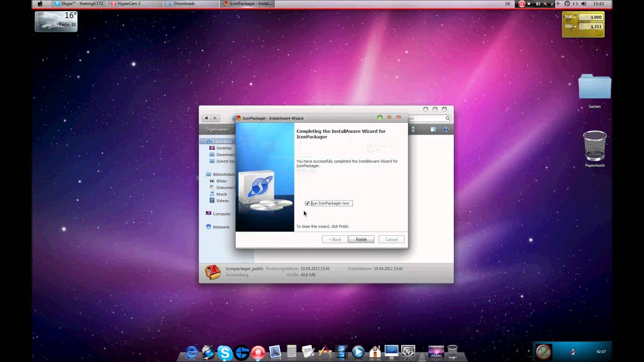
Task: Open notepad with pen dock icon
Action: [x=308, y=351]
